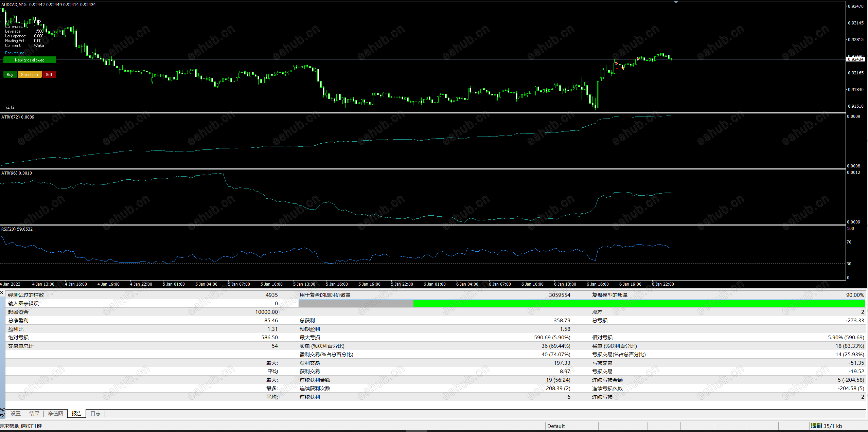Image resolution: width=868 pixels, height=432 pixels.
Task: Click the green modelling quality progress bar
Action: click(639, 303)
